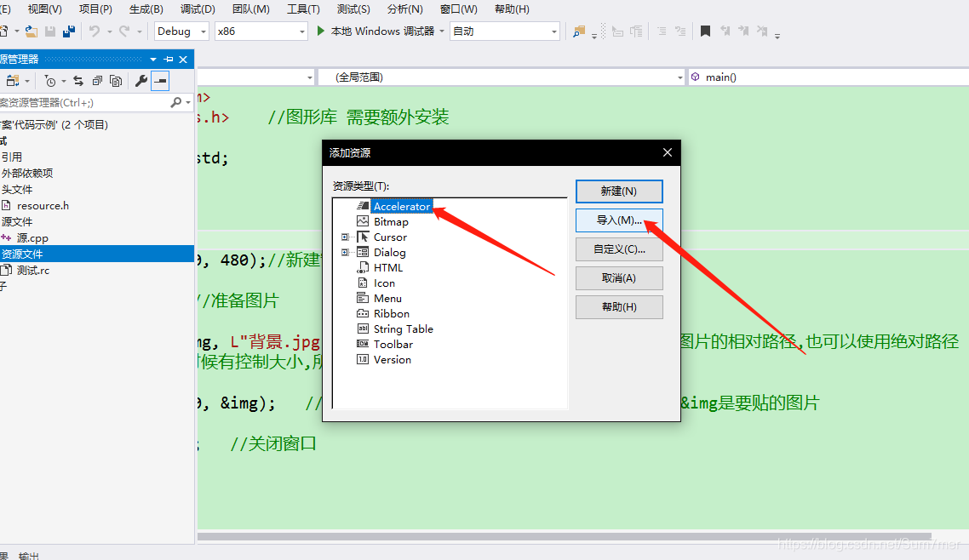Screen dimensions: 969x560
Task: Collapse All icon in Solution Explorer
Action: 97,81
